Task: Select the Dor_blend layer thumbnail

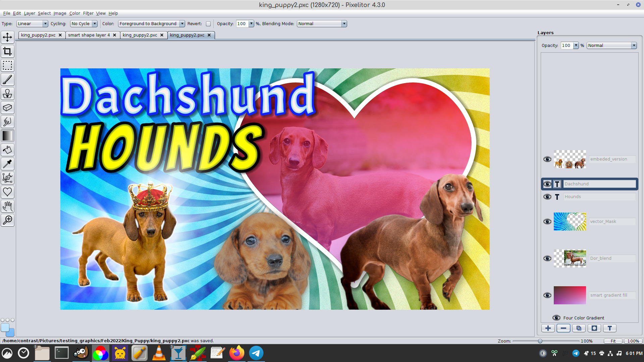Action: [570, 258]
